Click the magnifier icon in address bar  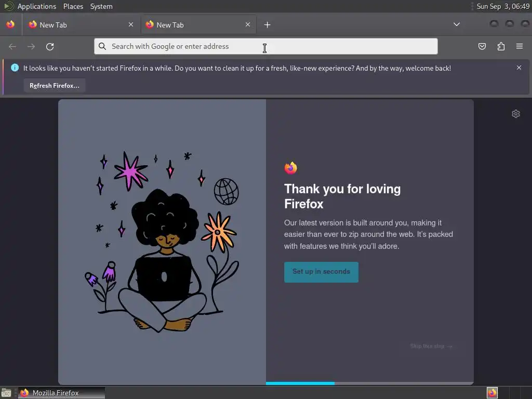102,46
